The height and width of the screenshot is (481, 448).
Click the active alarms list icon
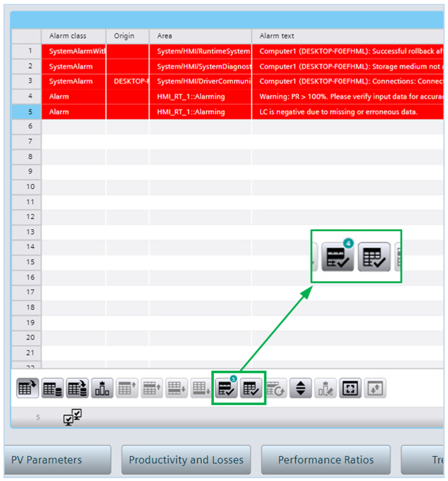[x=27, y=388]
